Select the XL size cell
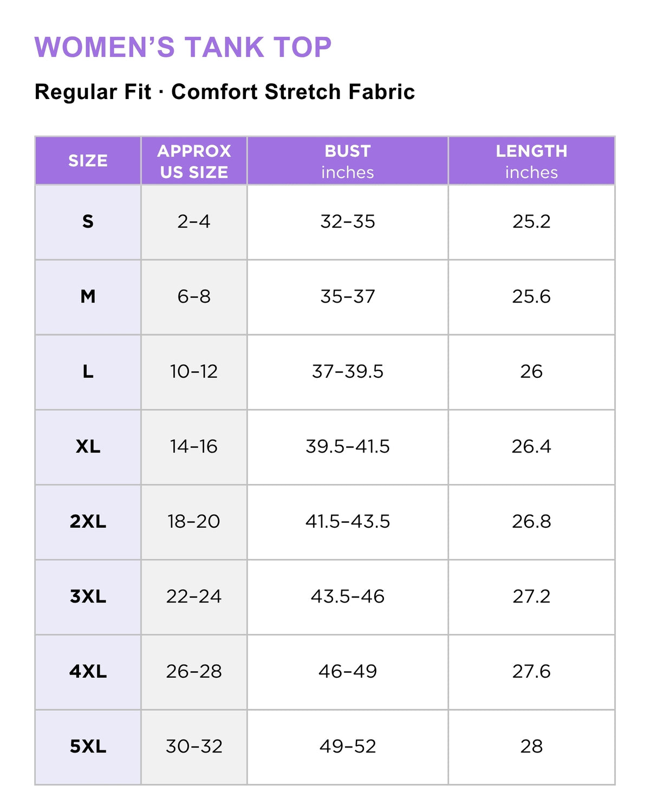The height and width of the screenshot is (812, 650). 88,447
